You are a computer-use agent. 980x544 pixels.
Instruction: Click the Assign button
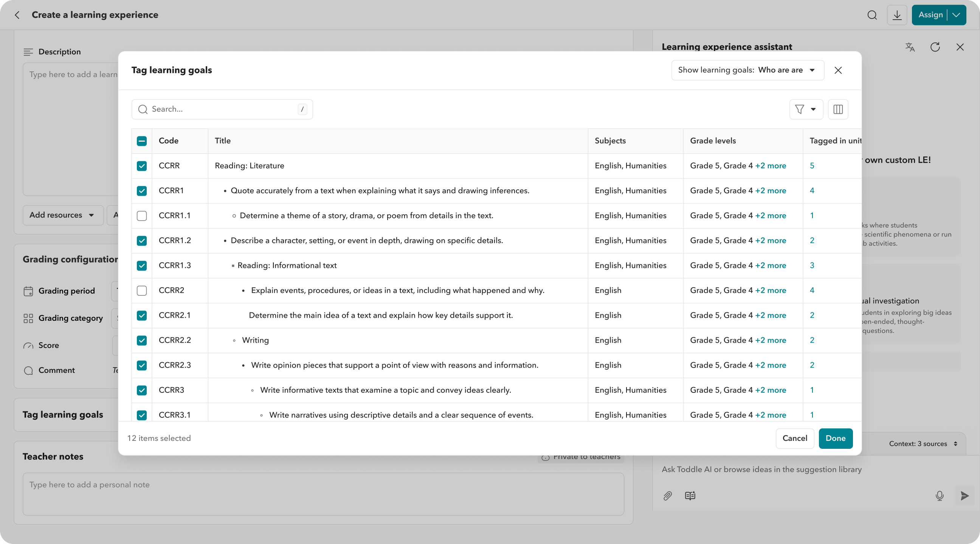(x=930, y=15)
